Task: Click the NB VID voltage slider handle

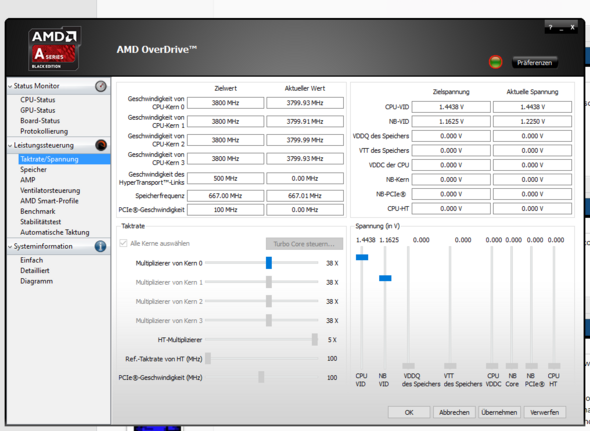Action: pos(385,278)
